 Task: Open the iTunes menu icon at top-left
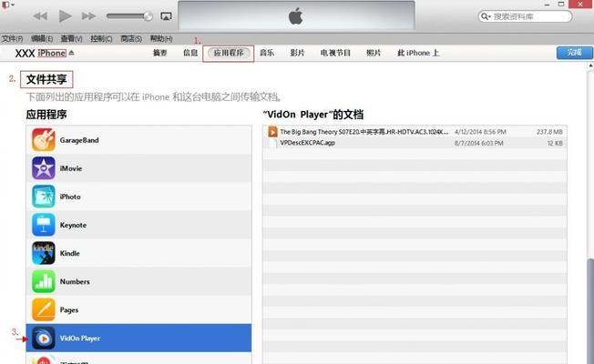pyautogui.click(x=7, y=5)
